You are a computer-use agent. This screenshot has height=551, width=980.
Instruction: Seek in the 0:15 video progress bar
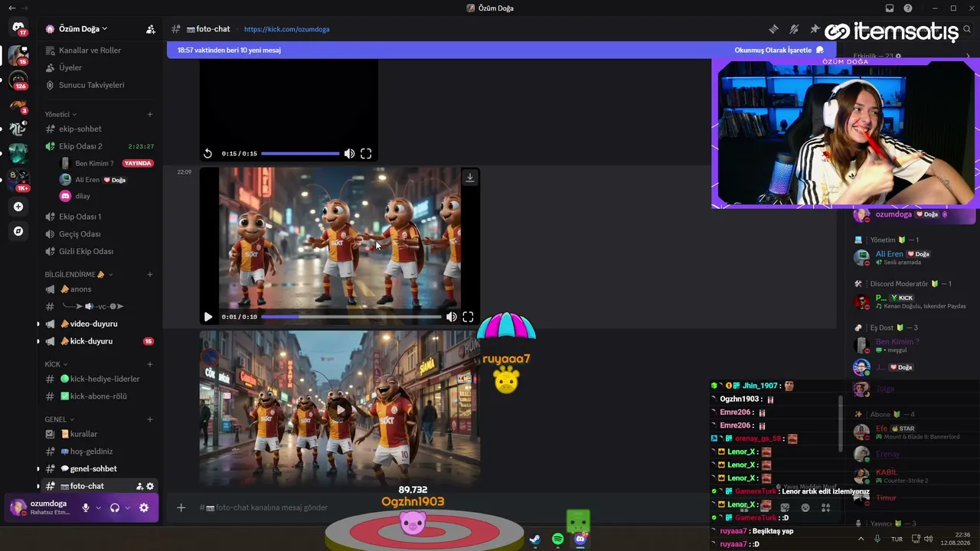pos(300,154)
